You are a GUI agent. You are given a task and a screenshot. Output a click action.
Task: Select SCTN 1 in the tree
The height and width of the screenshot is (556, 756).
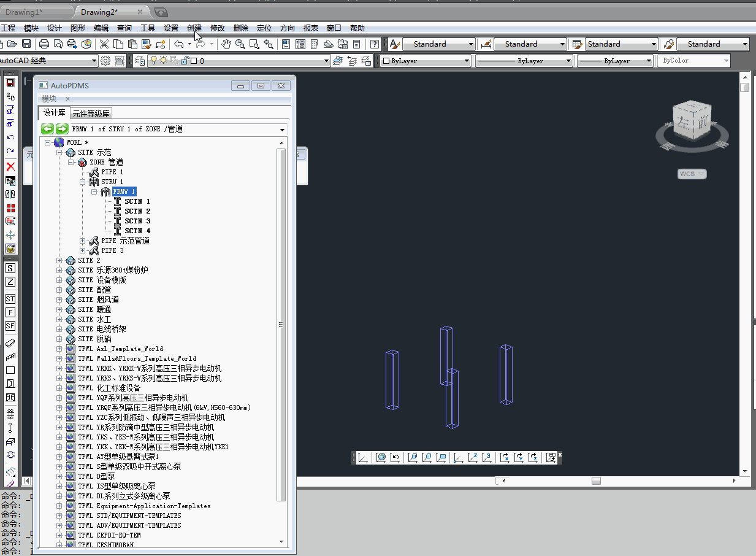[x=137, y=201]
